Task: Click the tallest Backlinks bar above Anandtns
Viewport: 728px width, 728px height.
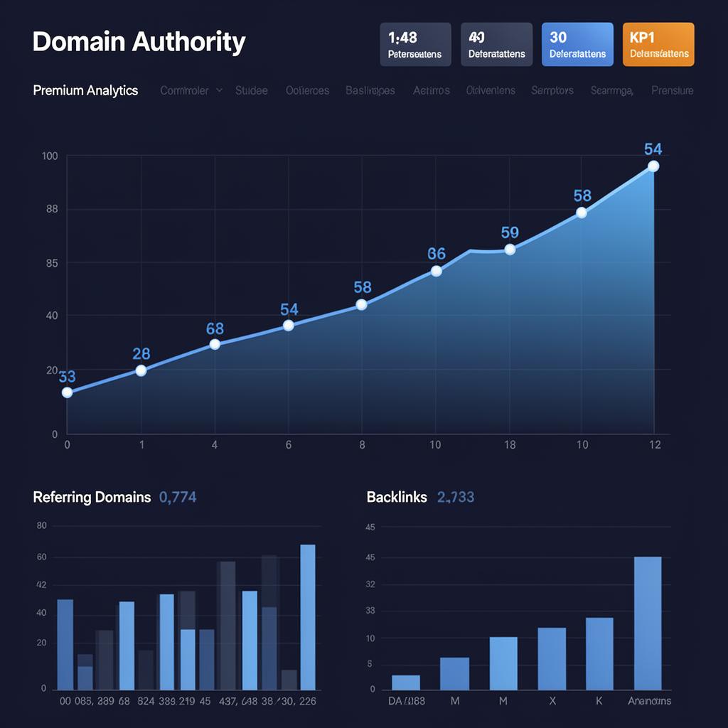Action: click(648, 623)
